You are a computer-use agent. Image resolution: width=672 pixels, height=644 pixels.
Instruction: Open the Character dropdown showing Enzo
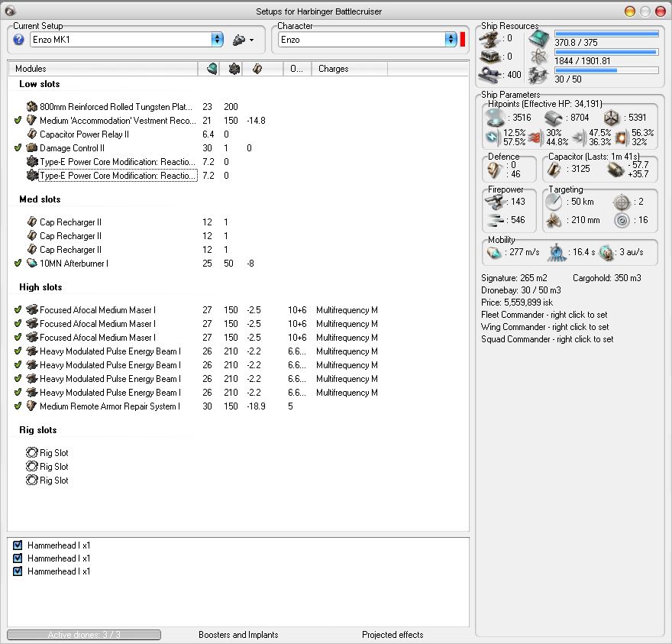point(368,40)
